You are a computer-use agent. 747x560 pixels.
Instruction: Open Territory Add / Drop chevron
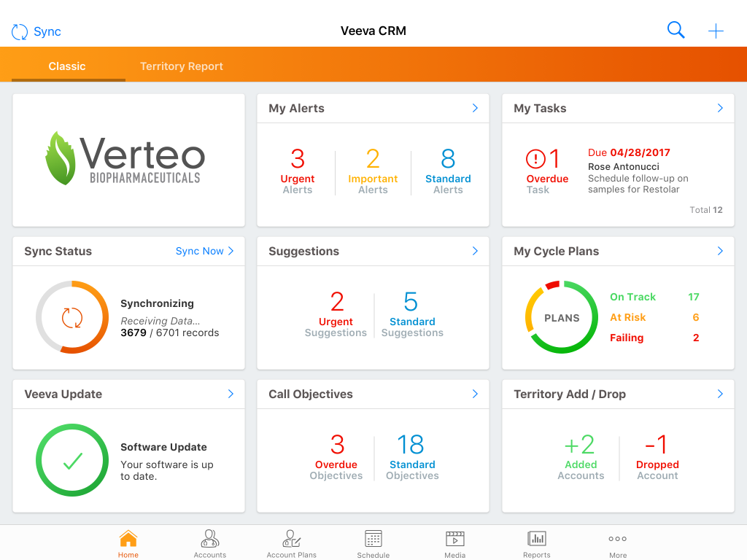[720, 394]
